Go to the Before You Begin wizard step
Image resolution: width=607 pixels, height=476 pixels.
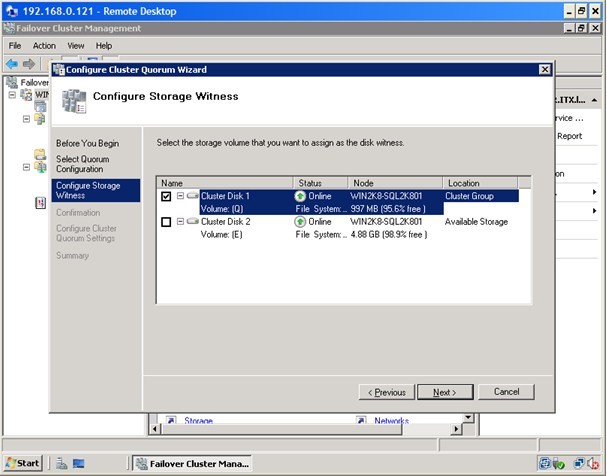[87, 143]
